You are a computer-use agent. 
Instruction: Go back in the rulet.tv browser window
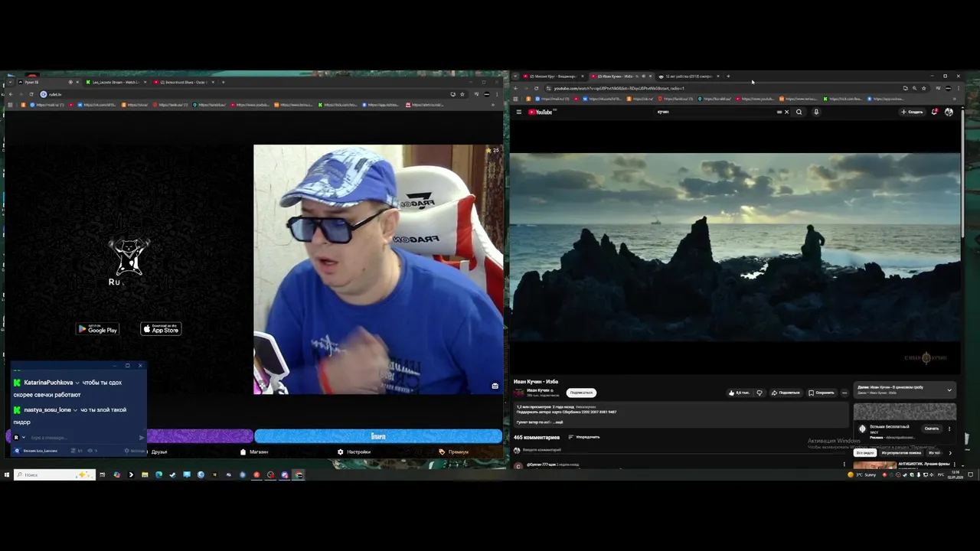pos(10,94)
